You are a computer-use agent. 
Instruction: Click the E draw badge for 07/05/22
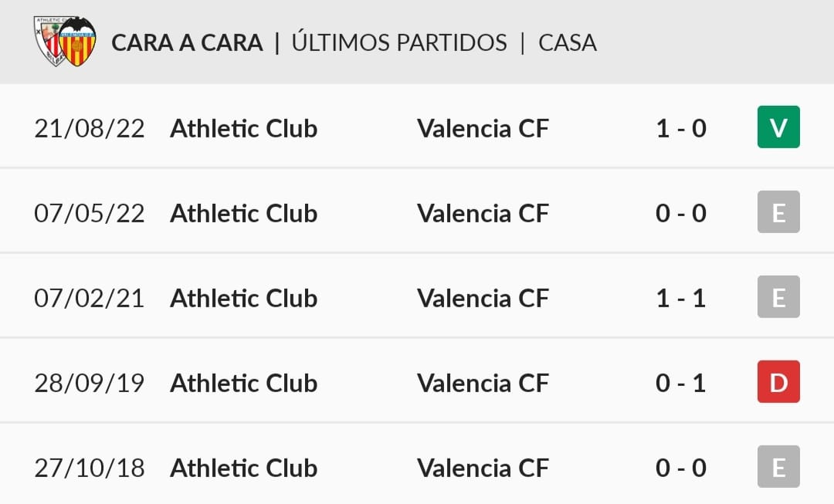(778, 212)
